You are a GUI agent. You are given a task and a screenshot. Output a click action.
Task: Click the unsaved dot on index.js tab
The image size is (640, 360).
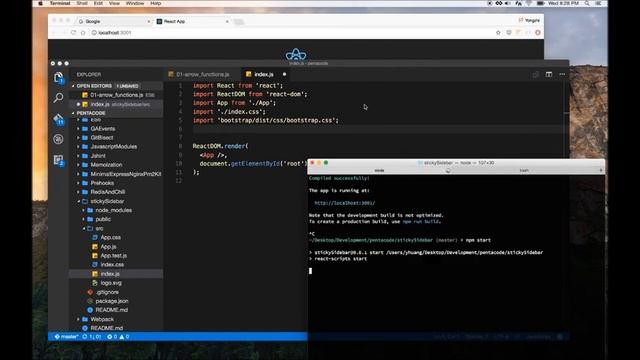point(284,74)
